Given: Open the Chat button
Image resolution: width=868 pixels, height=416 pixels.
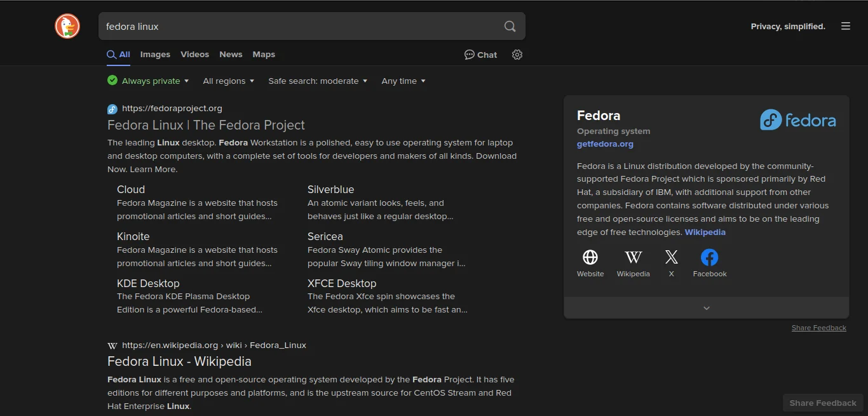Looking at the screenshot, I should pos(481,55).
